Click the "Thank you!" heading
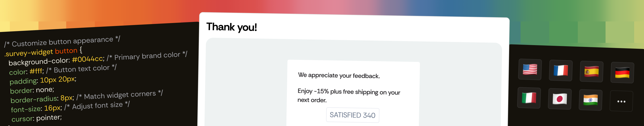Screen dimensions: 644x126 click(231, 27)
